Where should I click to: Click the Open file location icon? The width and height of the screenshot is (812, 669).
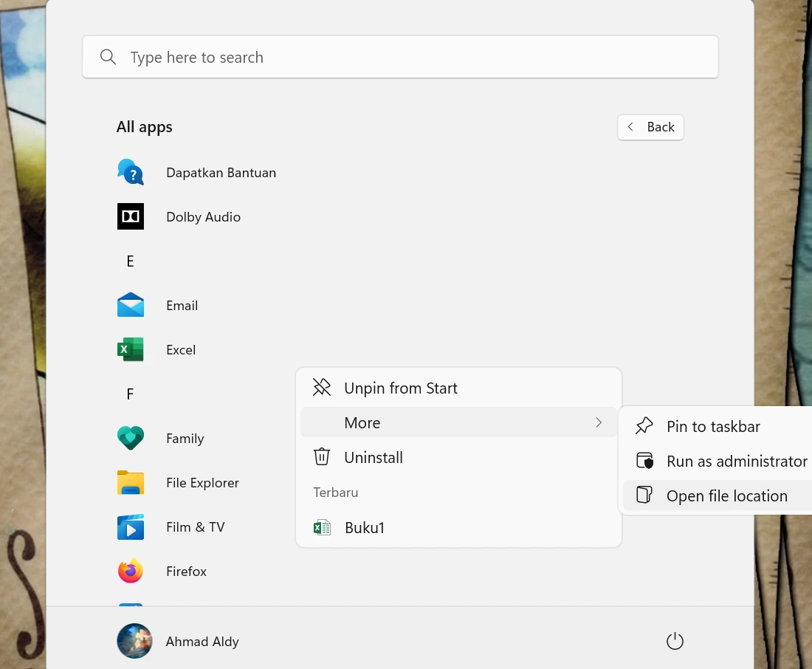644,495
